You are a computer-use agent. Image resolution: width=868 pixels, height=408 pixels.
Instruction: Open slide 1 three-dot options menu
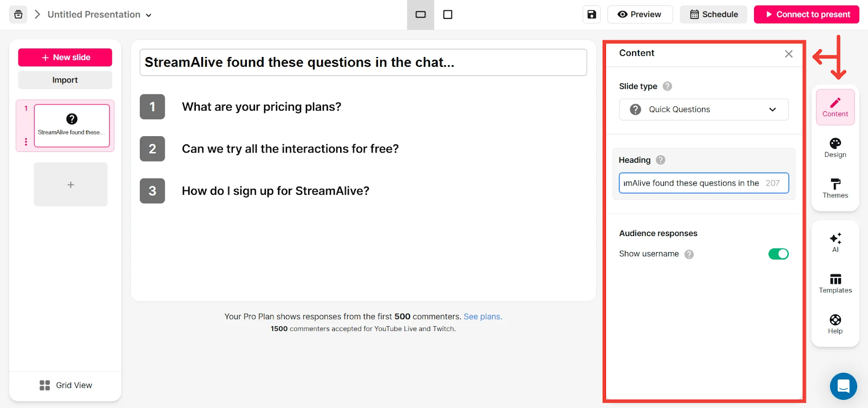click(25, 142)
